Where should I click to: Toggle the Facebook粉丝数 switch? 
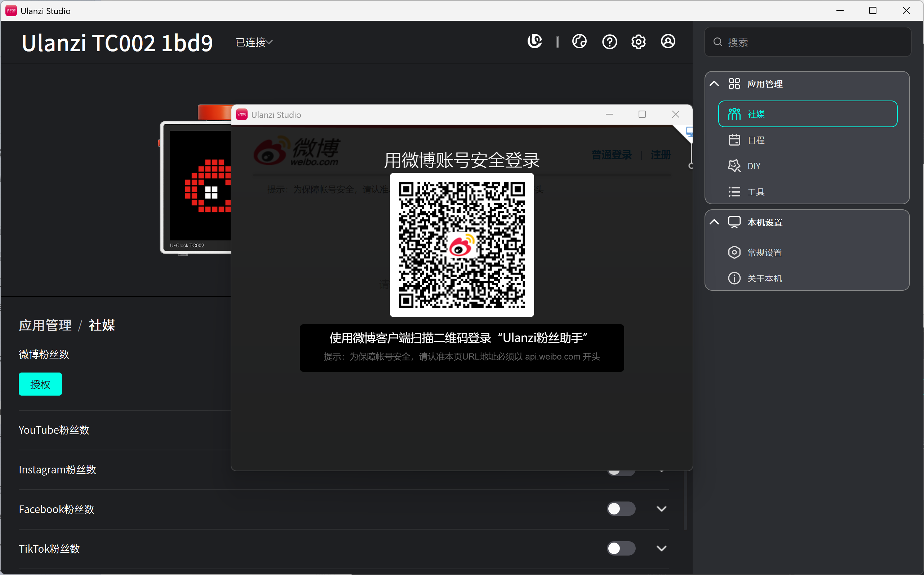pyautogui.click(x=621, y=509)
